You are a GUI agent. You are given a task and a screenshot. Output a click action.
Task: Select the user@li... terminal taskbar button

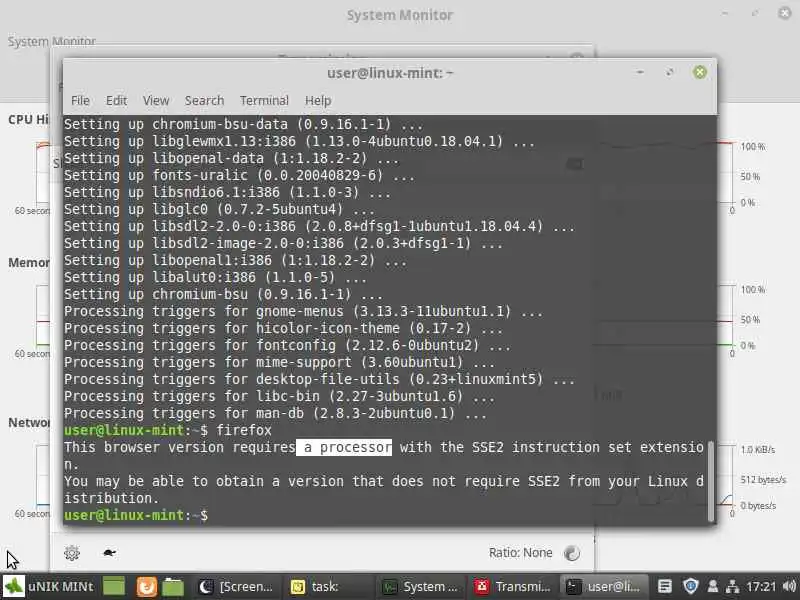[x=604, y=587]
